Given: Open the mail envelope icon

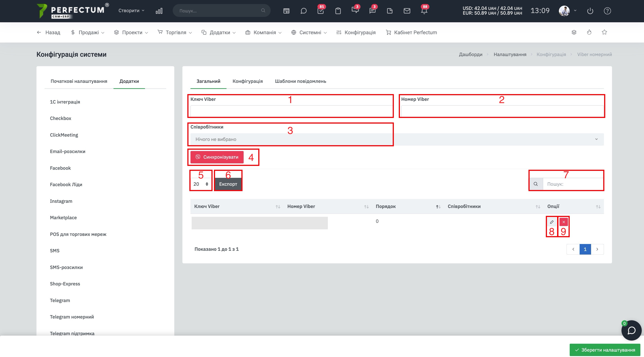Looking at the screenshot, I should click(x=407, y=11).
